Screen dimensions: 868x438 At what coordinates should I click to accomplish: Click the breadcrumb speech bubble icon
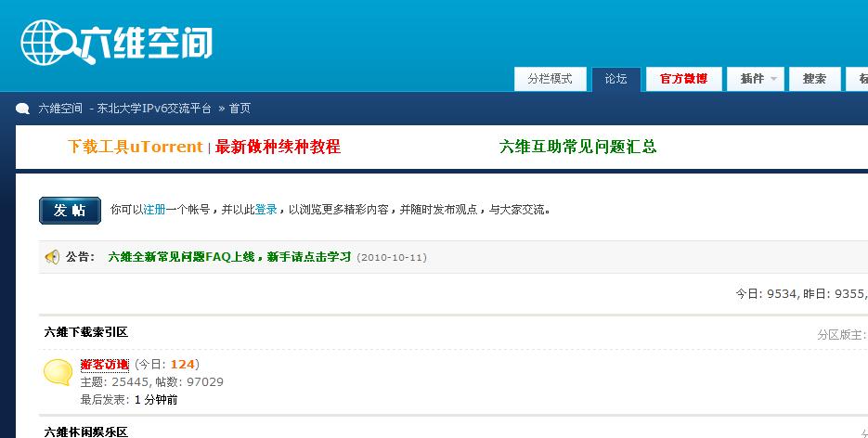[22, 109]
